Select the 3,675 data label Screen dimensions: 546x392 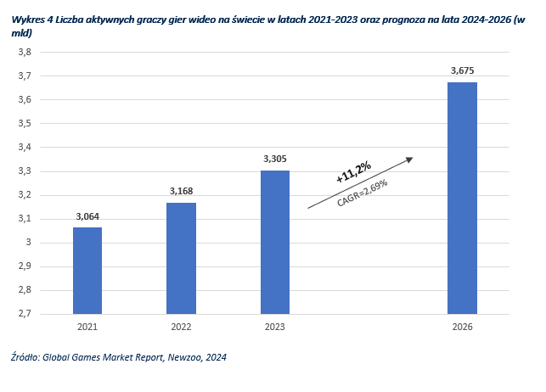[462, 72]
